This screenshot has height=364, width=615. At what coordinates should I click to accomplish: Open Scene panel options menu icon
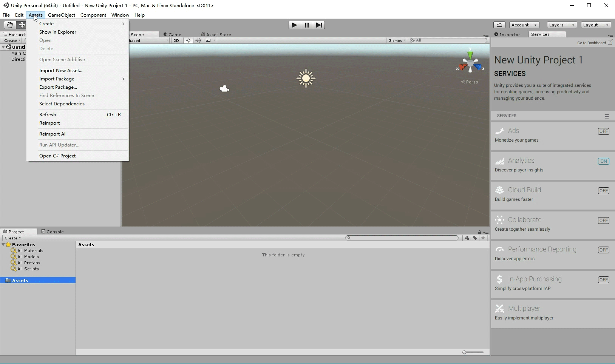[486, 35]
